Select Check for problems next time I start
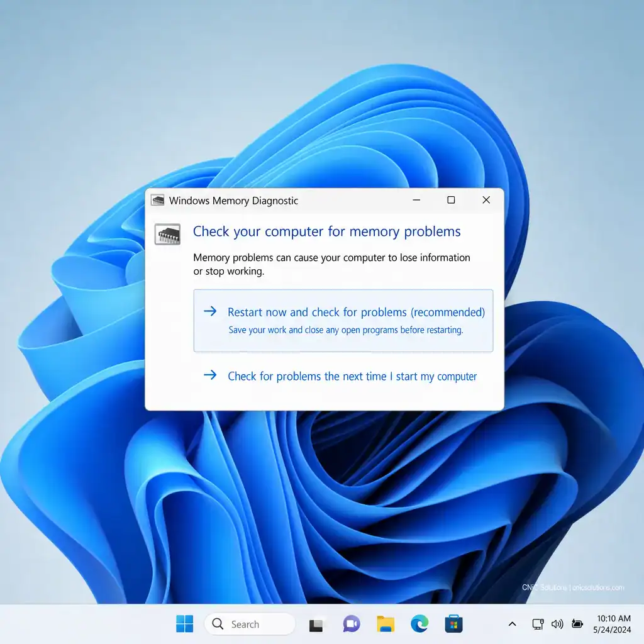 click(343, 376)
